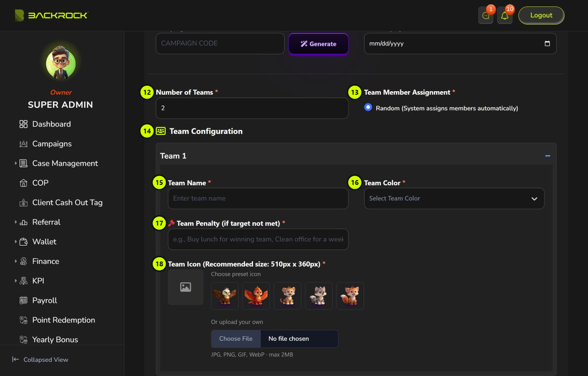Open the notifications bell icon
Screen dimensions: 588x376
505,16
